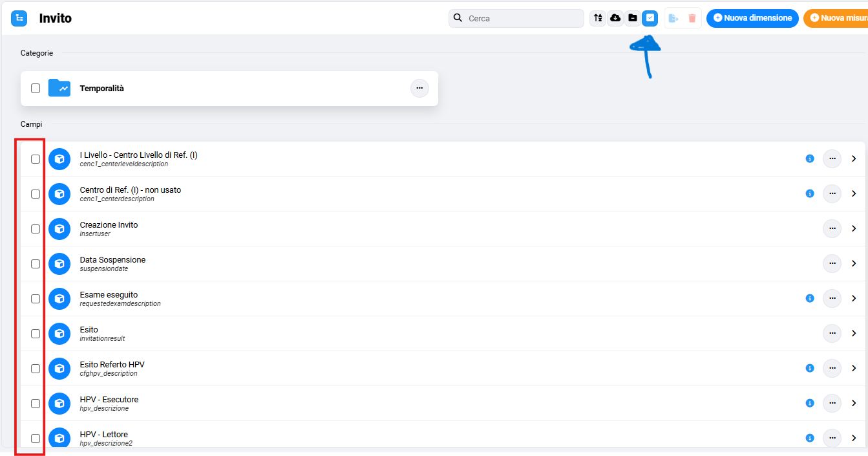Click the sort alphabetically icon in toolbar
The height and width of the screenshot is (456, 868).
tap(598, 18)
